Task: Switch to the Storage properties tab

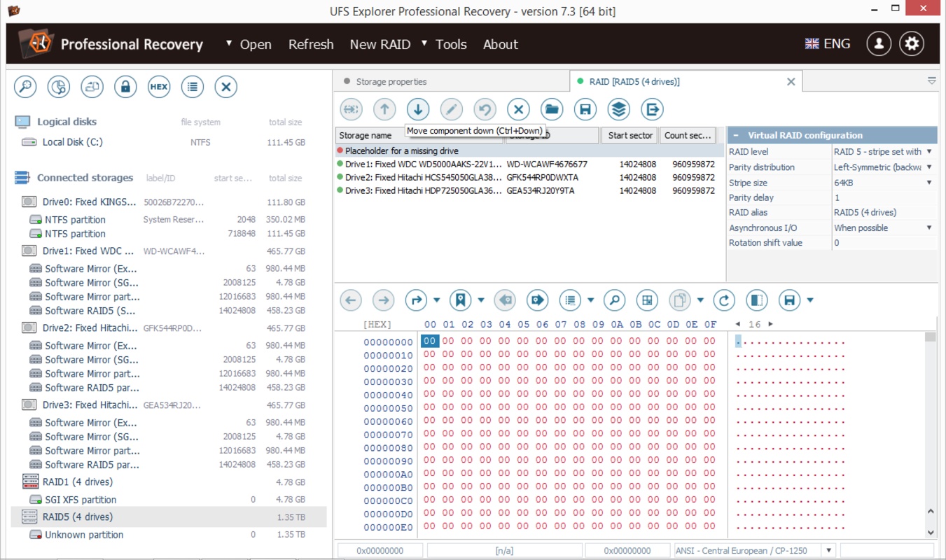Action: (x=391, y=82)
